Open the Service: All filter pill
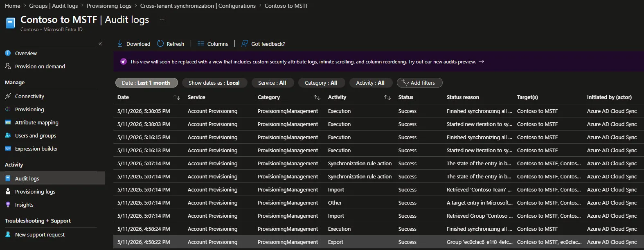The image size is (644, 250). point(272,83)
